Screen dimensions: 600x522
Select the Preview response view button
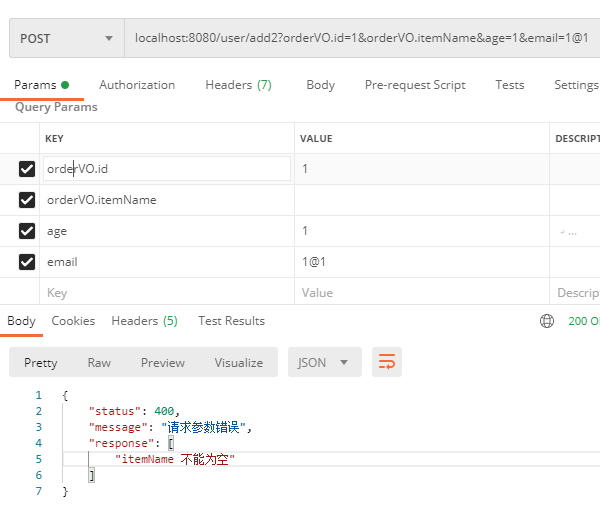162,362
